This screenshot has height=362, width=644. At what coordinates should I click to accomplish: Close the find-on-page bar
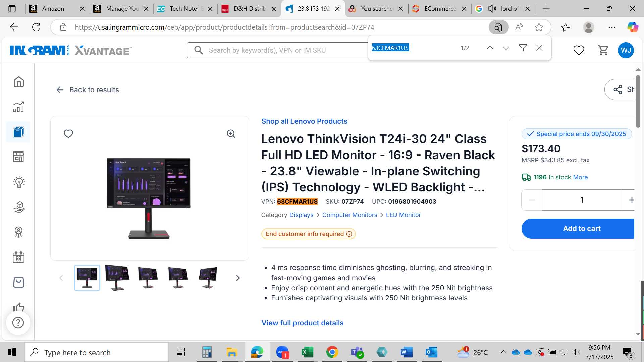tap(539, 48)
